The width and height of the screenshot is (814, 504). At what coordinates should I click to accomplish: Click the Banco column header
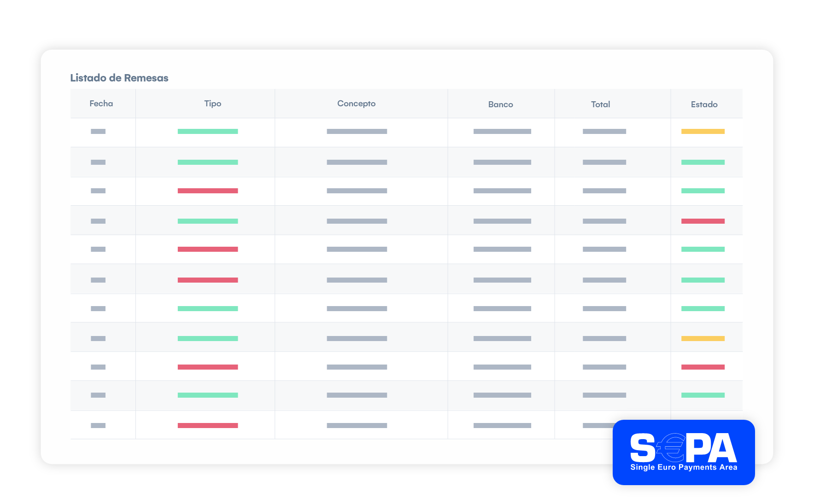501,104
